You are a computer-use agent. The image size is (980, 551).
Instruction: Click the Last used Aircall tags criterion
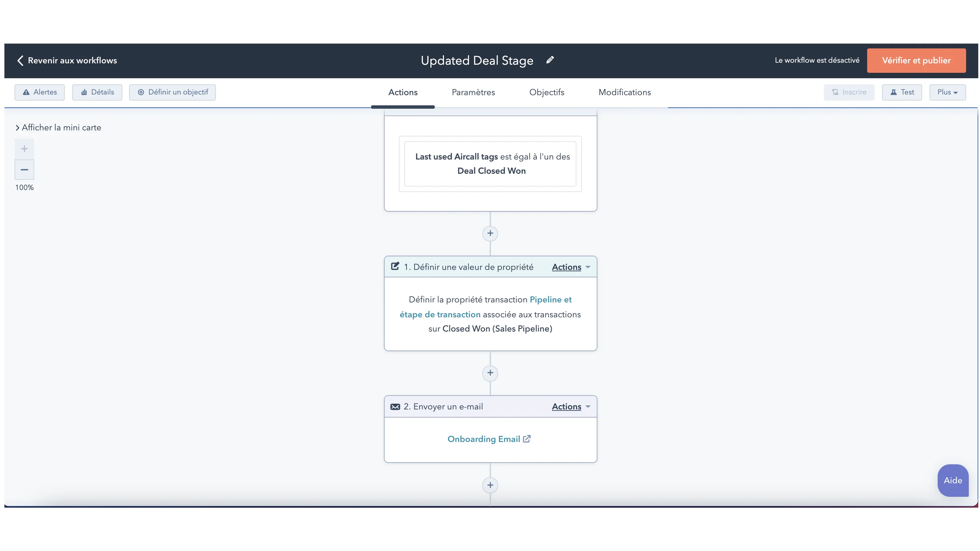click(x=490, y=164)
